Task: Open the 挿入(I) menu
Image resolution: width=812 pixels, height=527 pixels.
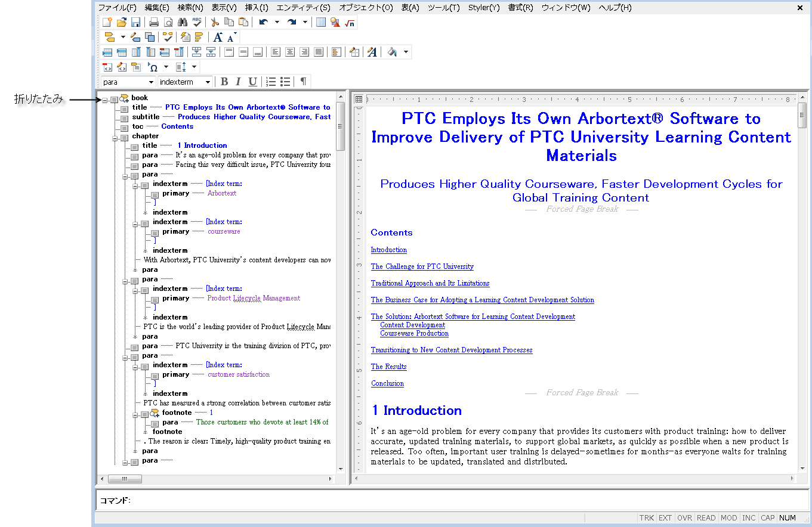Action: coord(257,8)
